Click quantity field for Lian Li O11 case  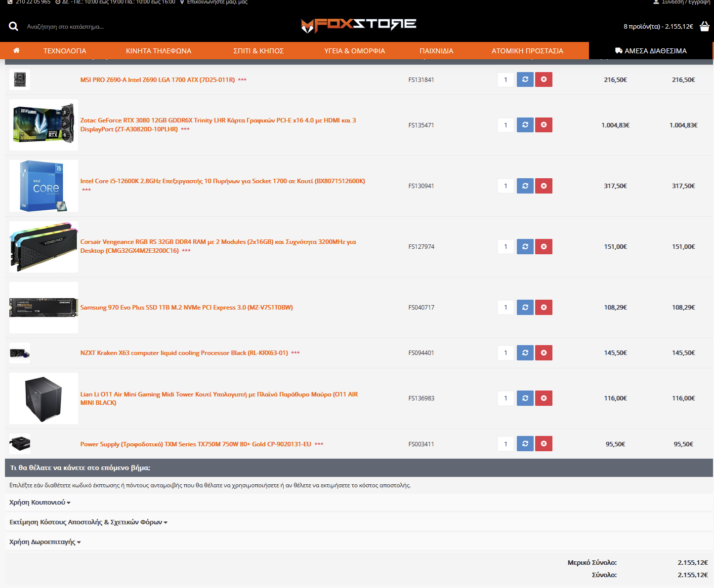(x=505, y=398)
